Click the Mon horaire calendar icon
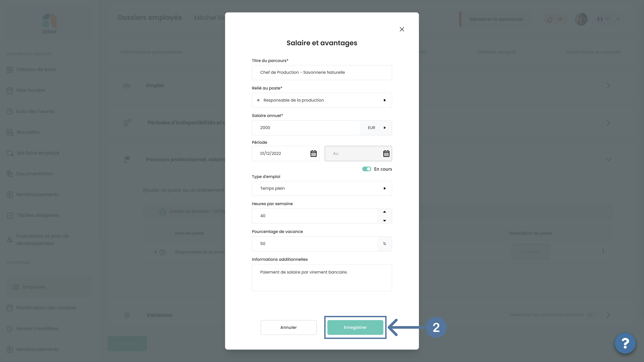Viewport: 644px width, 362px height. tap(10, 90)
